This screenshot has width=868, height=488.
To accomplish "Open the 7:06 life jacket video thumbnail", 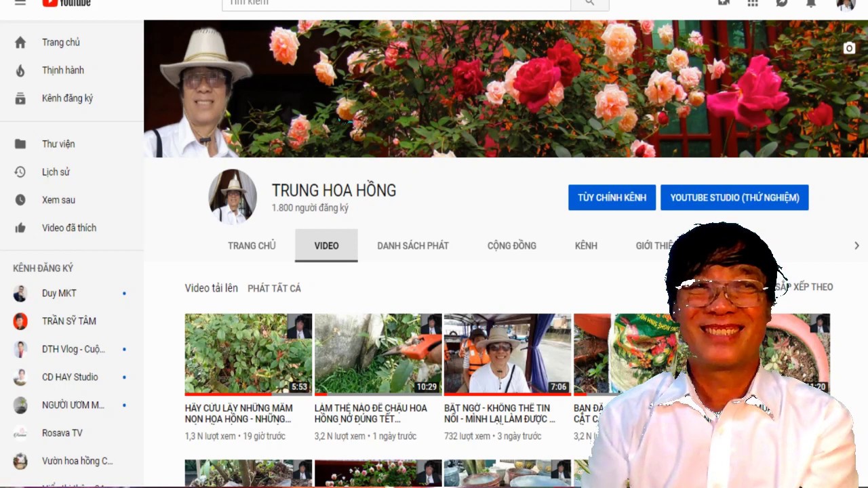I will point(507,354).
